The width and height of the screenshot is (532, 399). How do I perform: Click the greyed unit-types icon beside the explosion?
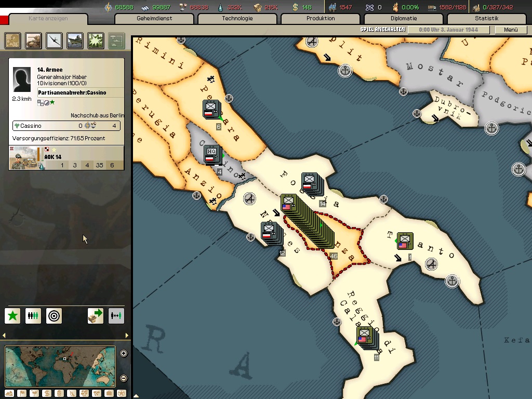tap(116, 41)
